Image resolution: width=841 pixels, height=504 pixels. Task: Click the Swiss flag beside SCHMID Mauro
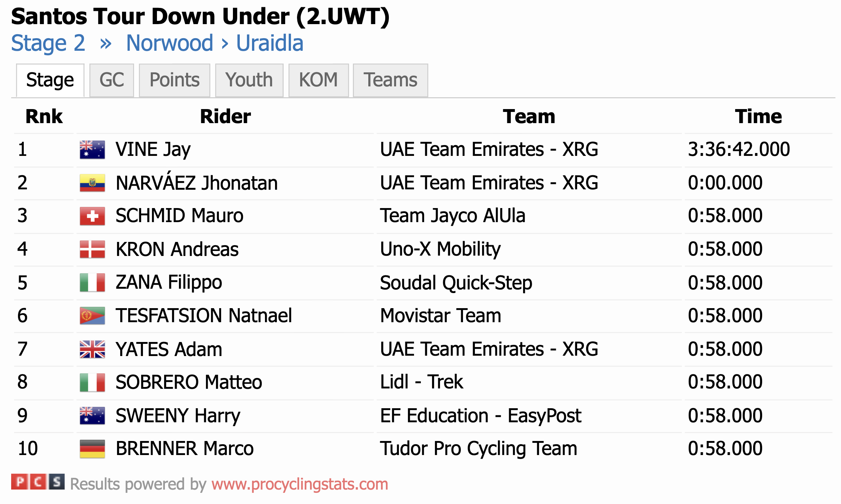point(92,216)
